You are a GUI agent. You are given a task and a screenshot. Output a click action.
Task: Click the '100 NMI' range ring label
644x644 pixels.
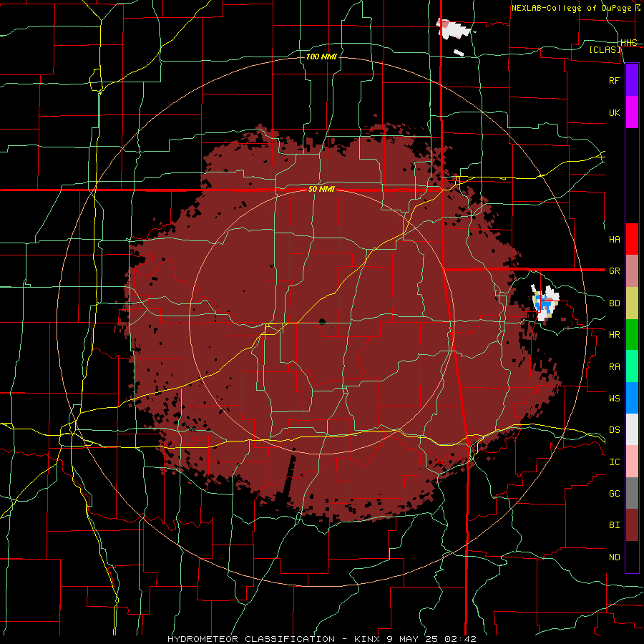[321, 57]
